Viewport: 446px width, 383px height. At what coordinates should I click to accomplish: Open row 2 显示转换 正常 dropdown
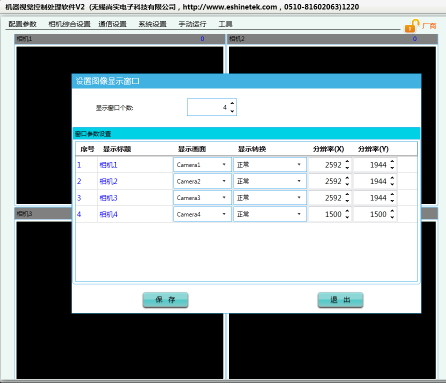(x=270, y=181)
